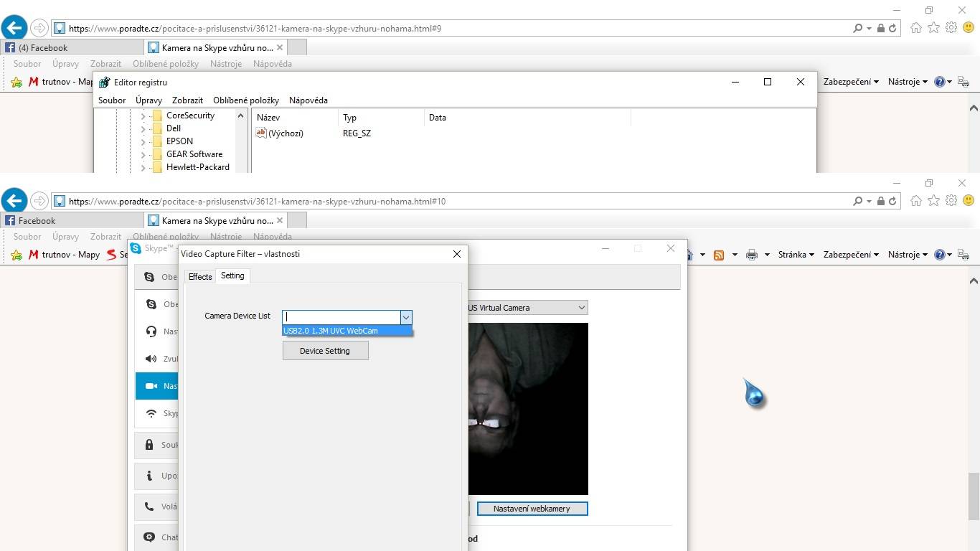Open Home in the lower browser window
Image resolution: width=980 pixels, height=551 pixels.
916,201
